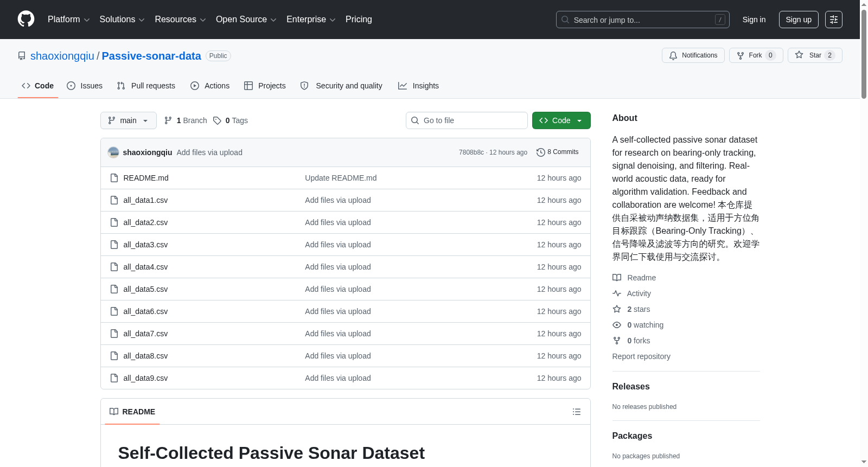Click the file icon for all_data3.csv
This screenshot has height=467, width=868.
click(x=114, y=245)
